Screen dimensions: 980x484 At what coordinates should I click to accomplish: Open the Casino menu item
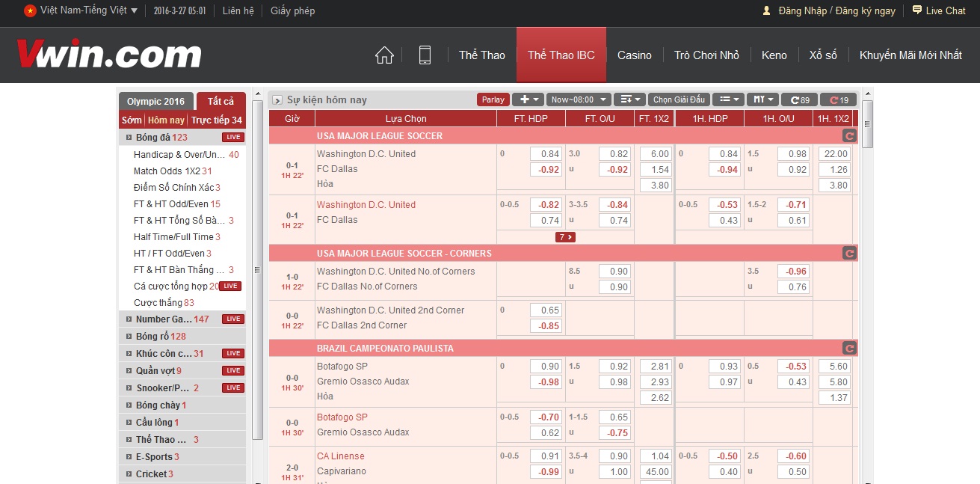pyautogui.click(x=634, y=55)
